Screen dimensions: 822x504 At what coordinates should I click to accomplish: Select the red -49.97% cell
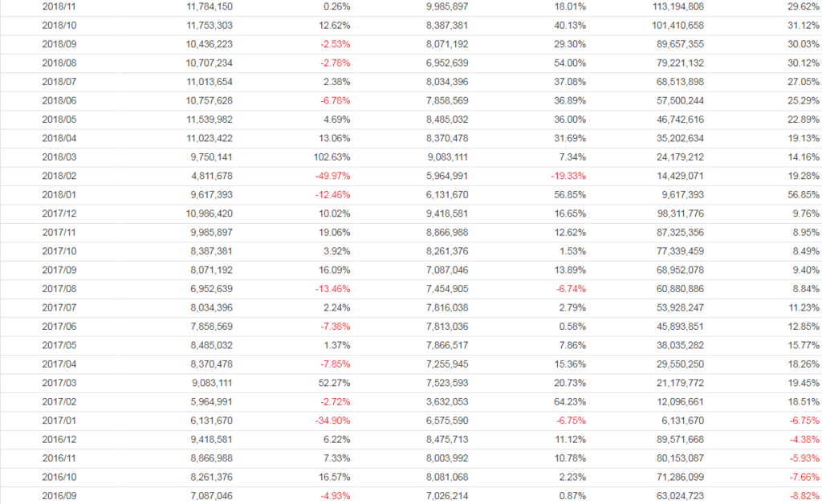click(332, 175)
